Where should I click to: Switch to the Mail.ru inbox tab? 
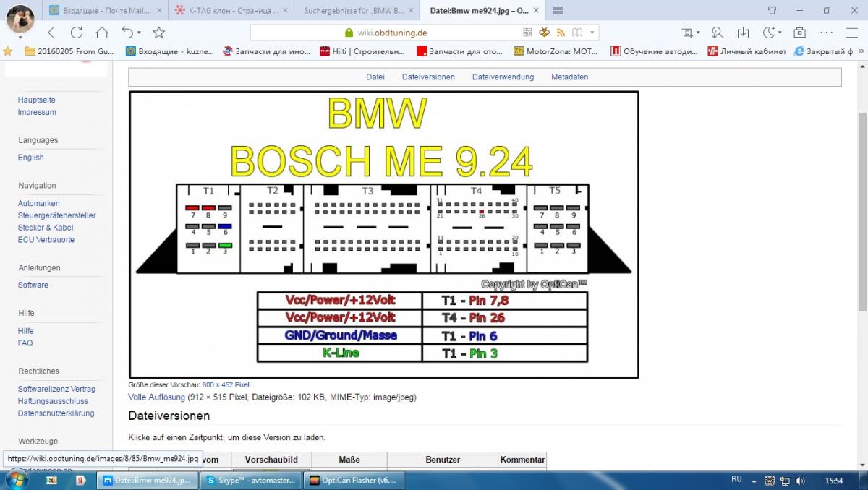coord(104,11)
